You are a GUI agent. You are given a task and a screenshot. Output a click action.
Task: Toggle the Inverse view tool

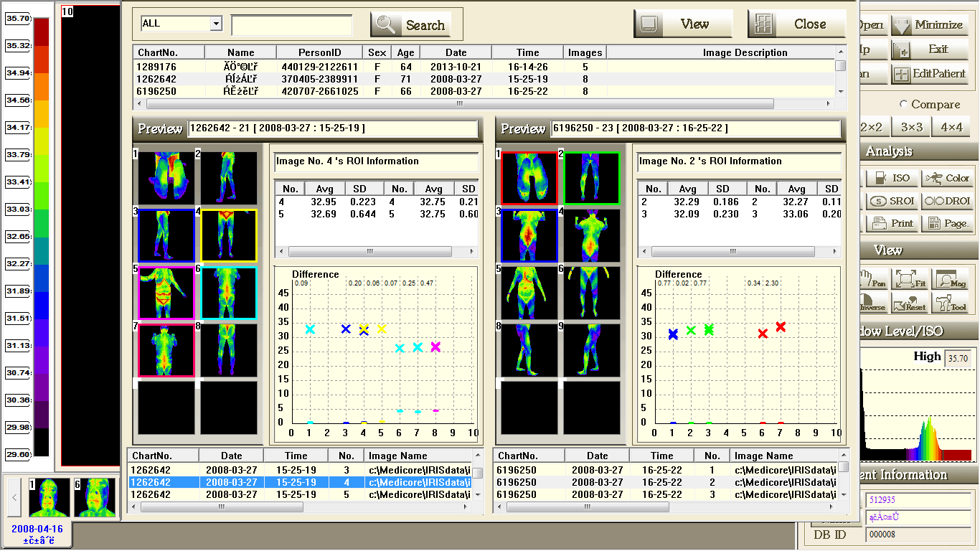pos(874,303)
